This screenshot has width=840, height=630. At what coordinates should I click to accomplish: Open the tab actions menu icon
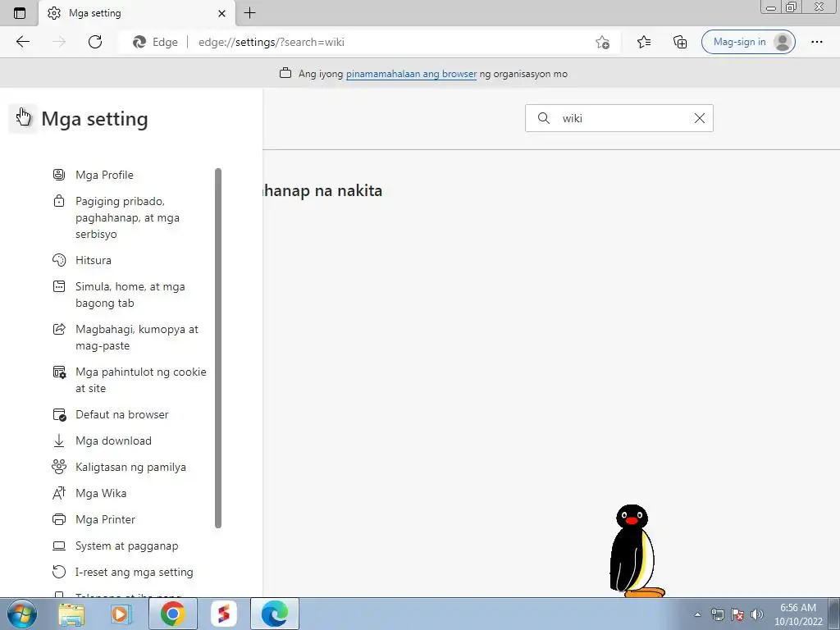[20, 13]
